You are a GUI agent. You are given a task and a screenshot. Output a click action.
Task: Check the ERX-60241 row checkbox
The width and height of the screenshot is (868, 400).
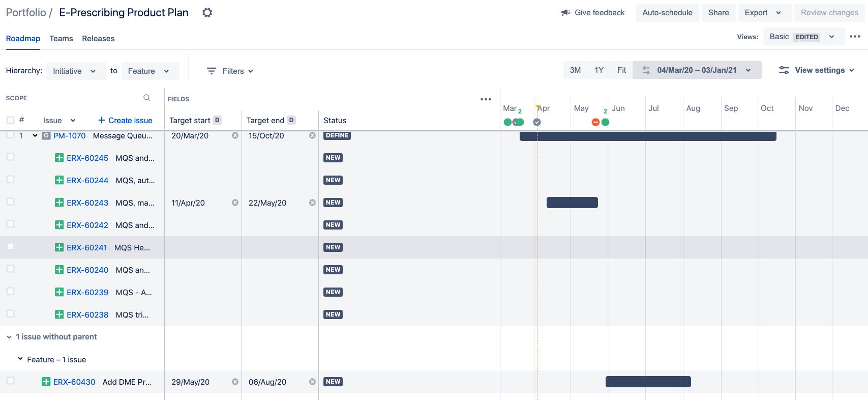(10, 246)
